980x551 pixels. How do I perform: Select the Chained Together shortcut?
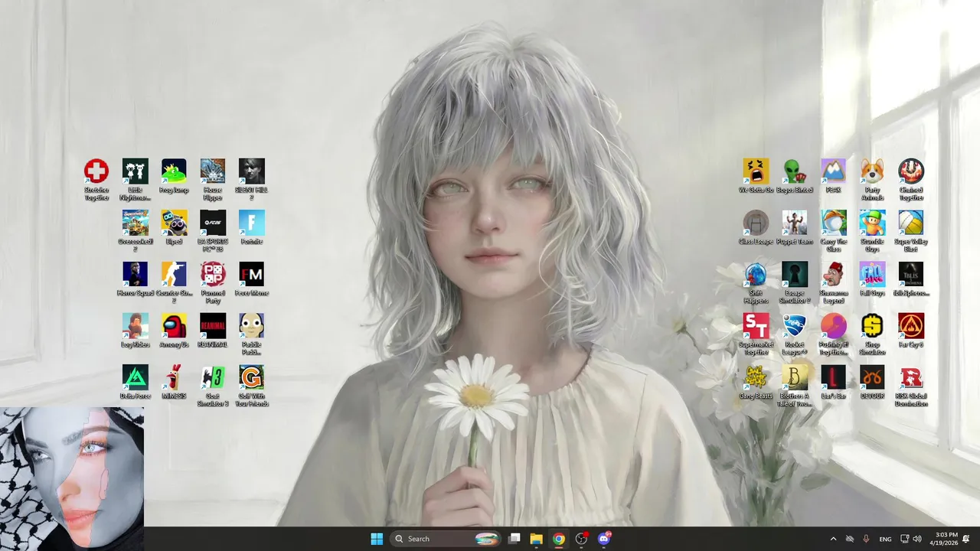click(x=911, y=171)
